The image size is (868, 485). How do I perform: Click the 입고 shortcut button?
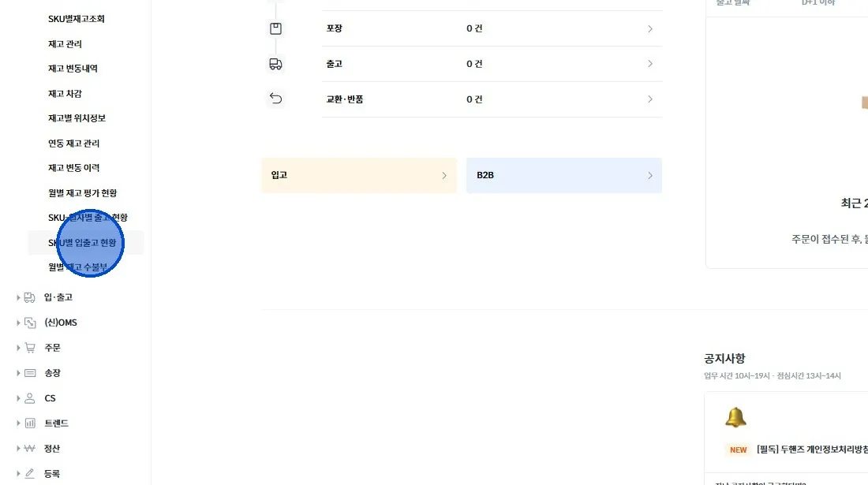point(358,175)
